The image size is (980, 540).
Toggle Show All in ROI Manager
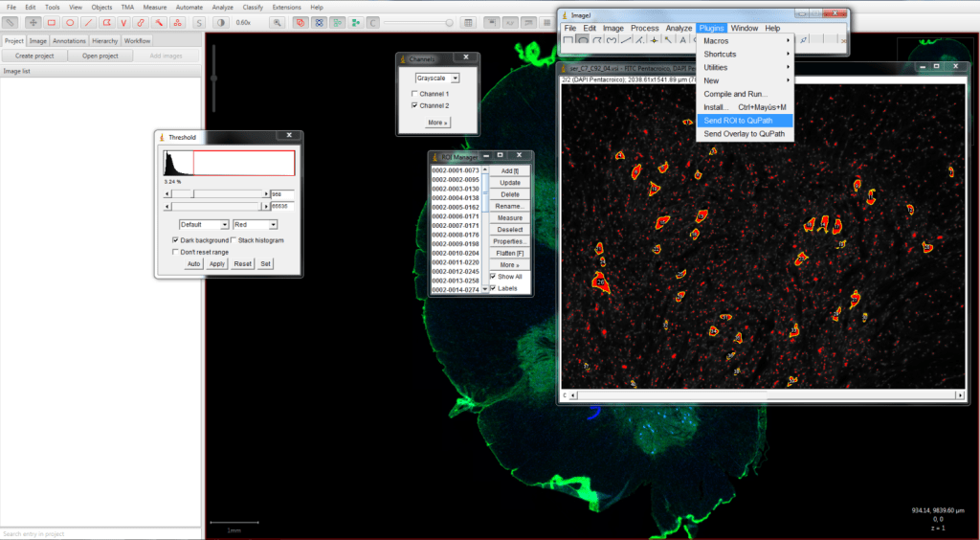click(x=493, y=277)
